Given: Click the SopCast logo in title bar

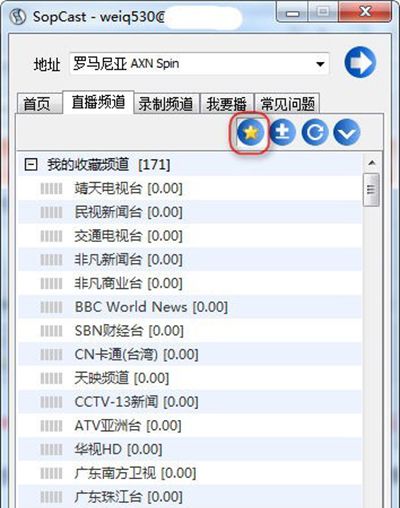Looking at the screenshot, I should (18, 16).
